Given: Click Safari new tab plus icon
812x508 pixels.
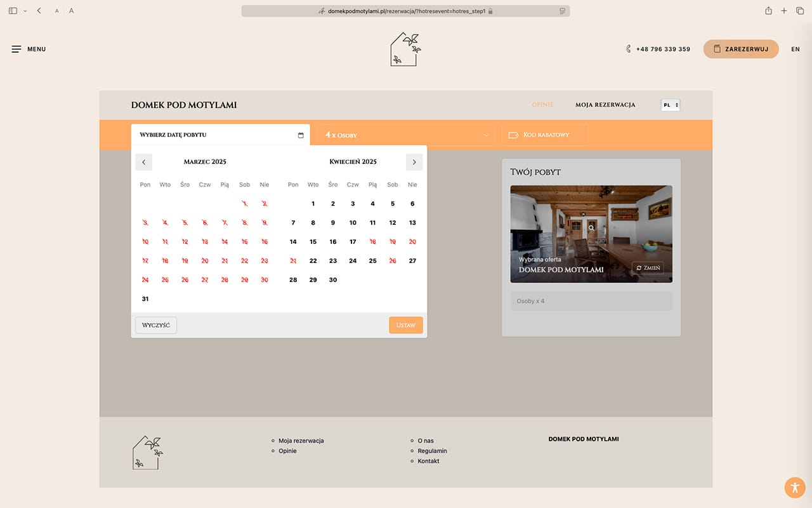Looking at the screenshot, I should coord(784,11).
